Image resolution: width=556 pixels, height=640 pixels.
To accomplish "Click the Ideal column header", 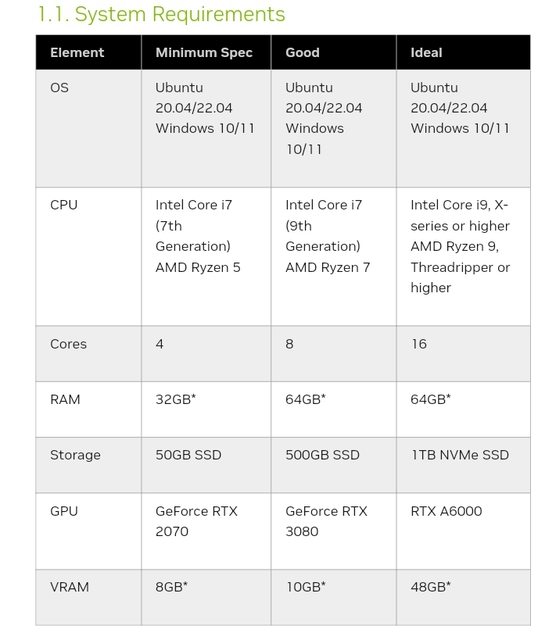I will coord(426,53).
